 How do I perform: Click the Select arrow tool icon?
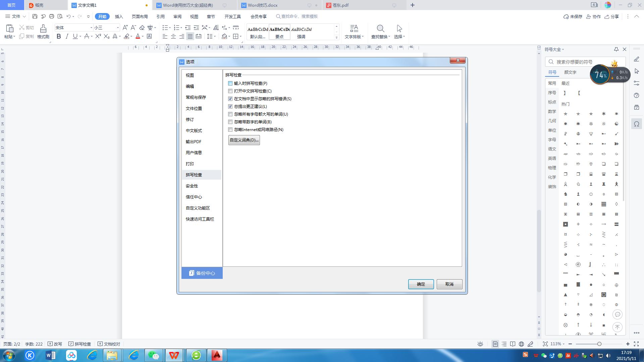tap(399, 28)
